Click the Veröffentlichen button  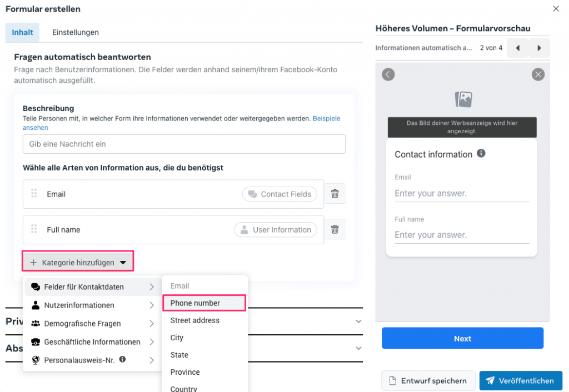point(521,381)
